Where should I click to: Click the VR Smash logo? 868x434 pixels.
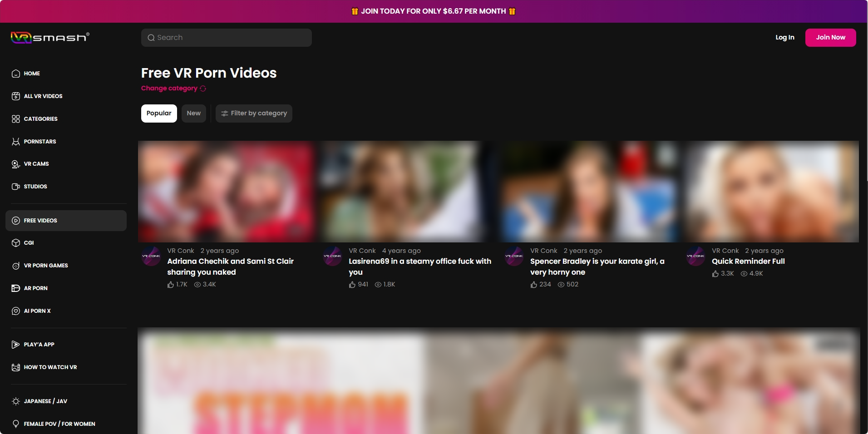[x=50, y=37]
